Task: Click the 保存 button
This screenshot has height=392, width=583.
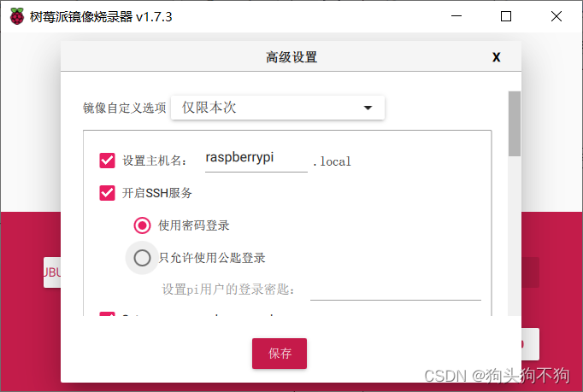Action: tap(280, 354)
